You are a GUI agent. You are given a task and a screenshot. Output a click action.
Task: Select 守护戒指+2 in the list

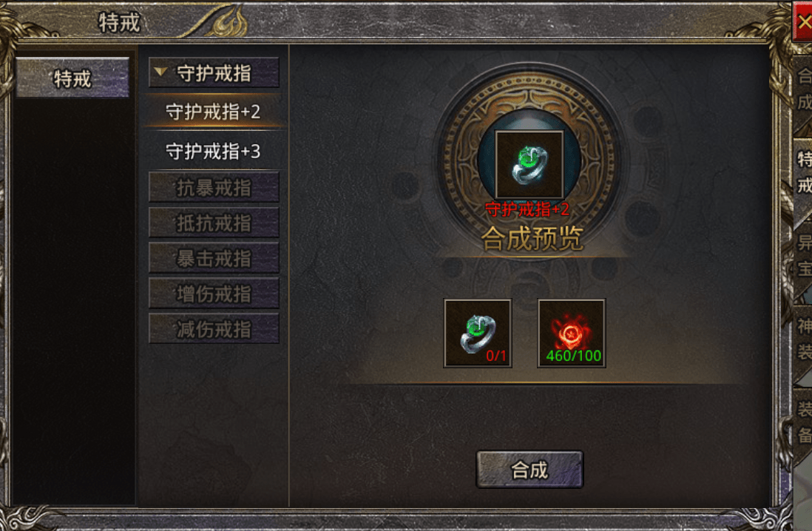click(x=214, y=112)
